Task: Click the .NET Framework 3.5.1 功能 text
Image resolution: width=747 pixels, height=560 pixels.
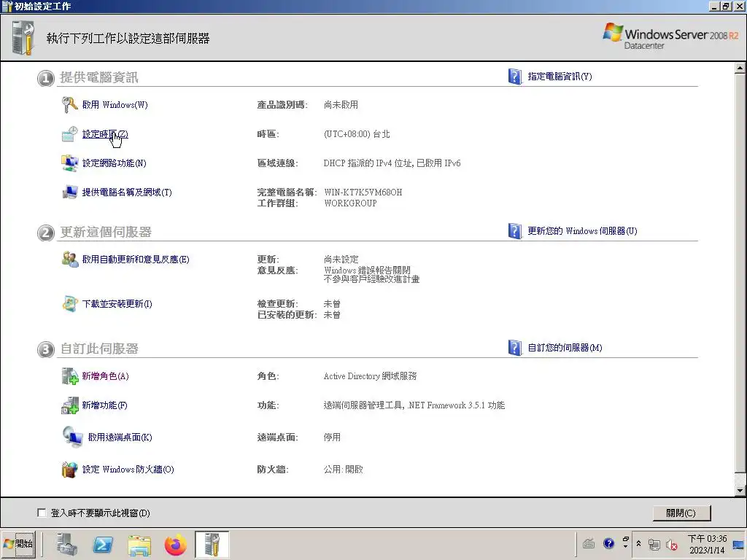Action: tap(457, 405)
